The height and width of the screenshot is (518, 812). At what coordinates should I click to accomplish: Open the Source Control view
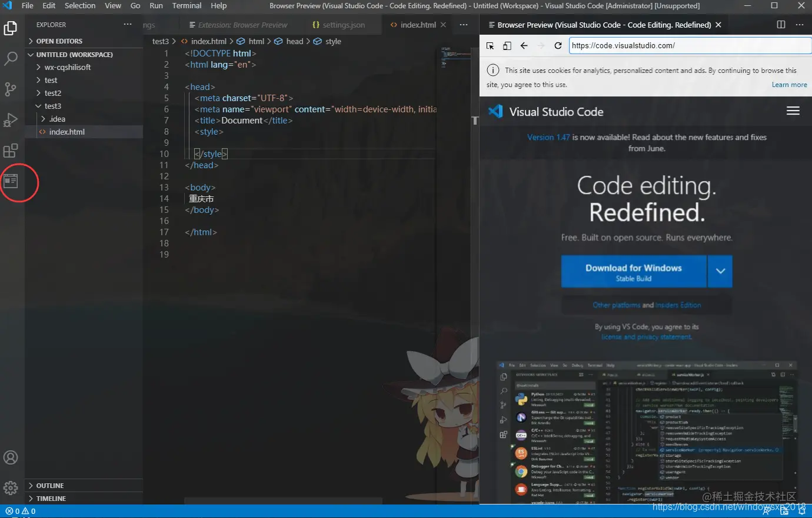tap(11, 89)
